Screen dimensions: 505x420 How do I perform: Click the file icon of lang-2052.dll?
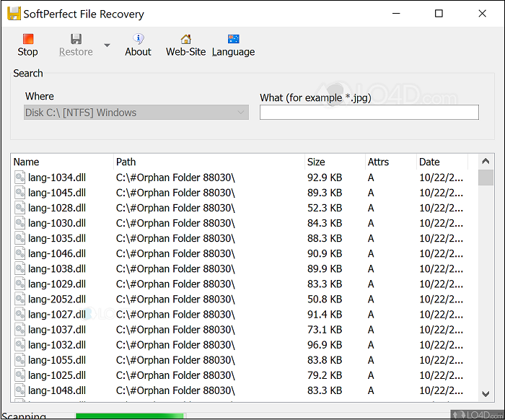[x=20, y=299]
